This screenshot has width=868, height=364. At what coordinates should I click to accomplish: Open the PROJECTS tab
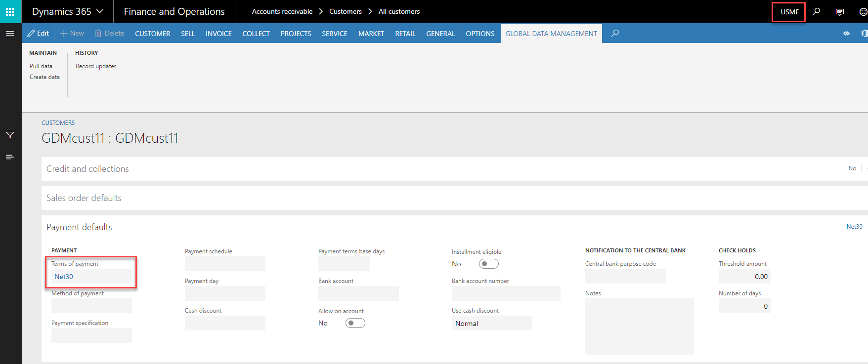click(296, 34)
